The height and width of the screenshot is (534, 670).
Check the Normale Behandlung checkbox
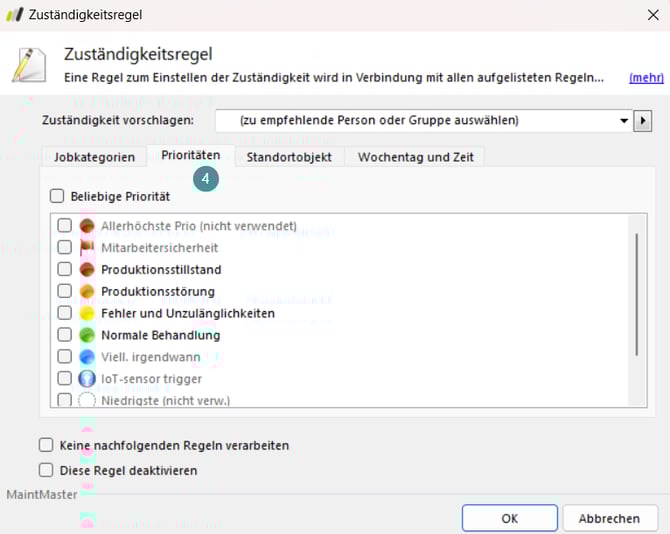65,334
